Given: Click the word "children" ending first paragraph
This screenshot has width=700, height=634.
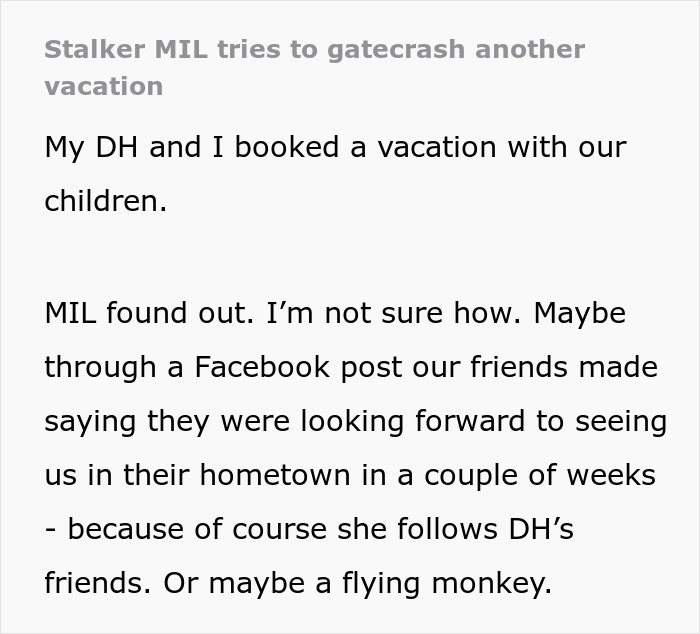Looking at the screenshot, I should (x=101, y=201).
